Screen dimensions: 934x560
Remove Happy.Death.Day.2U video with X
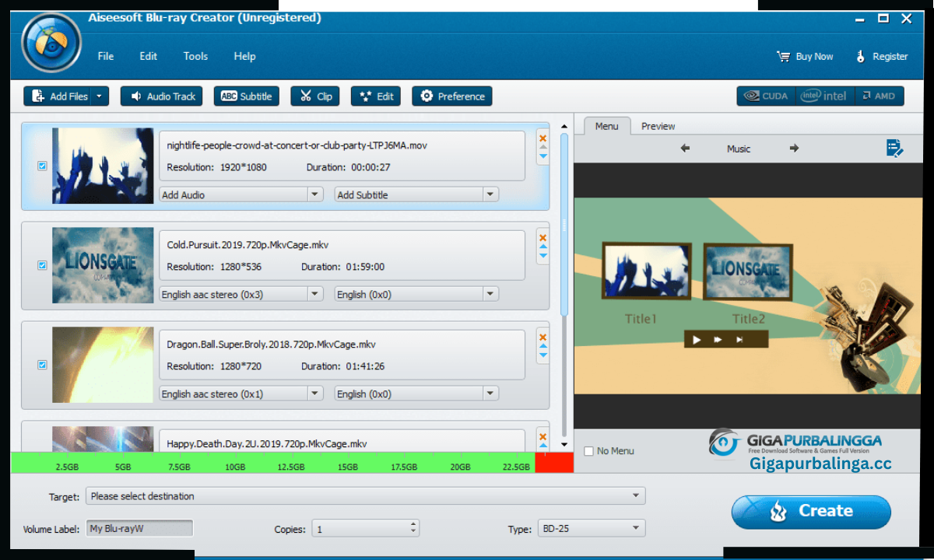543,437
